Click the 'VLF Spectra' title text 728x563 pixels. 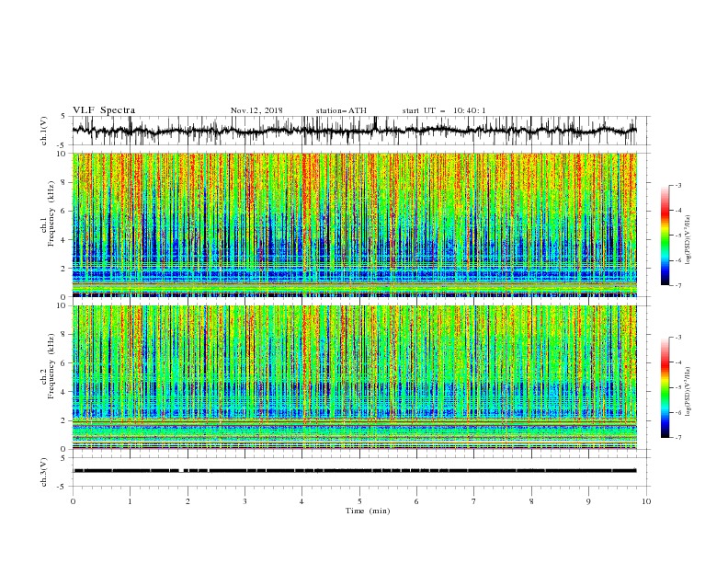104,110
